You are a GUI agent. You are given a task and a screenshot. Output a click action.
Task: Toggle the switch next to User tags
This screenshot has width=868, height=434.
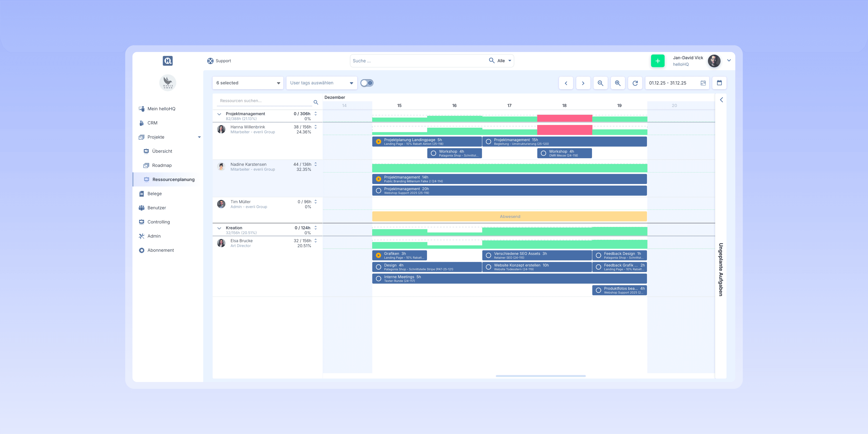point(367,83)
